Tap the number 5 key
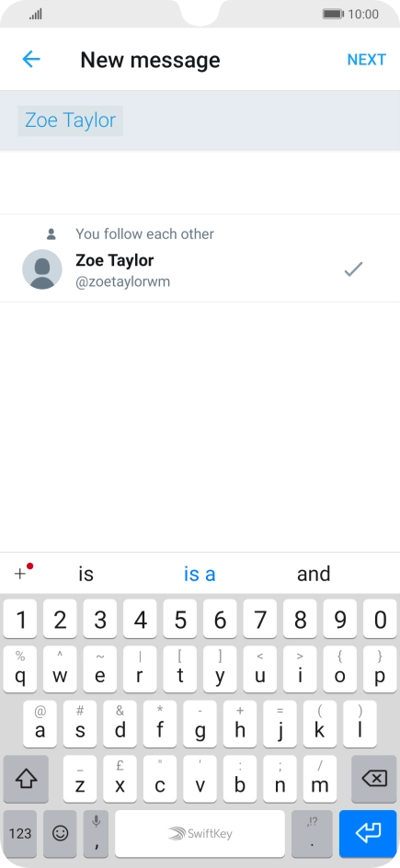 click(x=180, y=619)
